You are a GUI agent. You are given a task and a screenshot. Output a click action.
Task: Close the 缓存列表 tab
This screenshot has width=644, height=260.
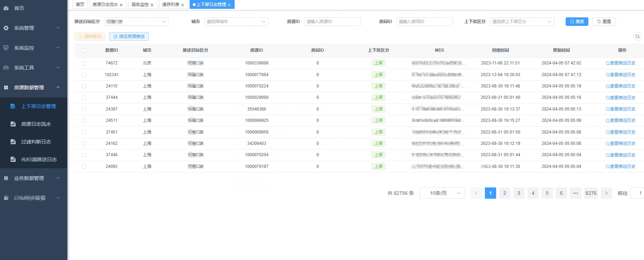(183, 5)
